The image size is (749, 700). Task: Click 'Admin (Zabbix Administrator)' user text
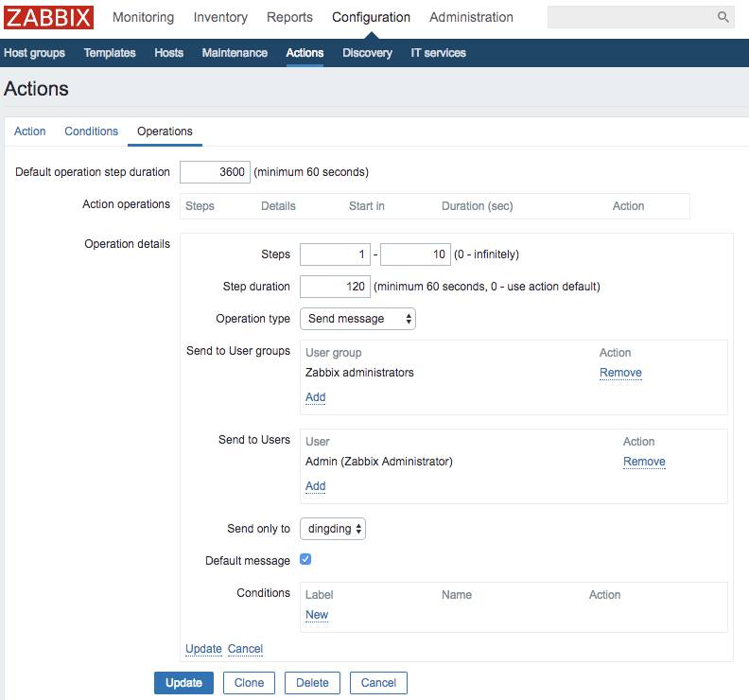coord(379,461)
